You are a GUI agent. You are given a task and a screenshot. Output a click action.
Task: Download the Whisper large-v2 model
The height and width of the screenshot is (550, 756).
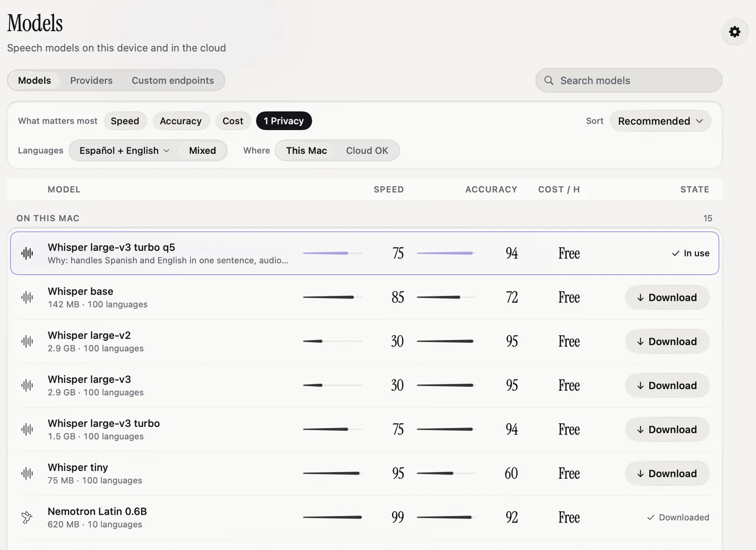[x=667, y=341]
